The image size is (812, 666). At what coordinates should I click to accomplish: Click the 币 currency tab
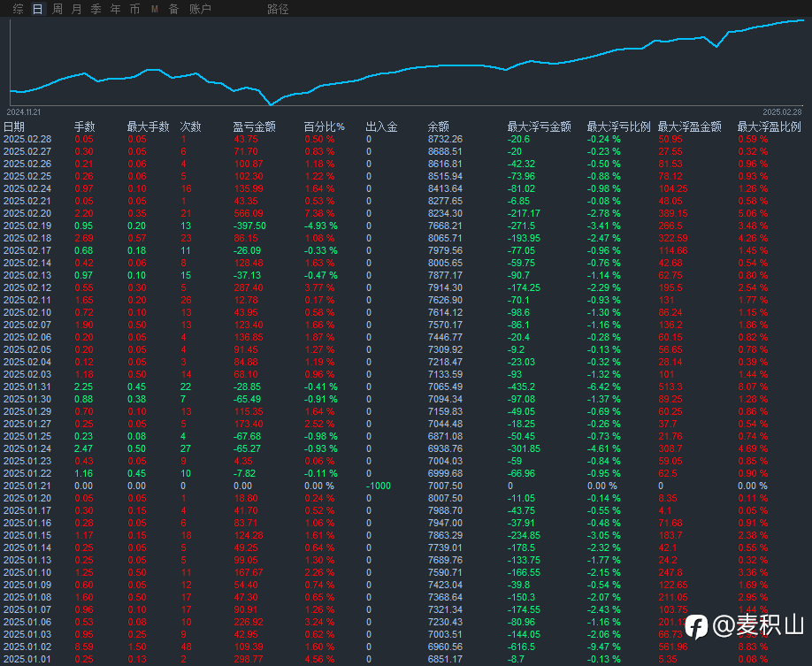pyautogui.click(x=134, y=9)
